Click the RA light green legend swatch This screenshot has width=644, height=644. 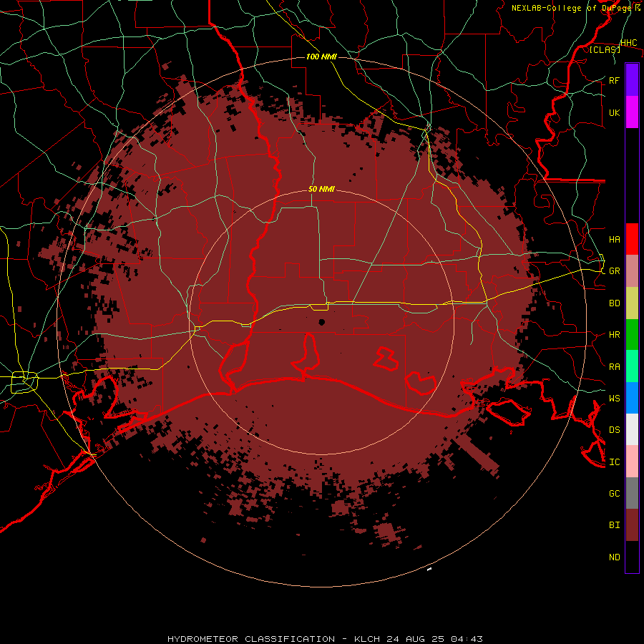coord(632,366)
